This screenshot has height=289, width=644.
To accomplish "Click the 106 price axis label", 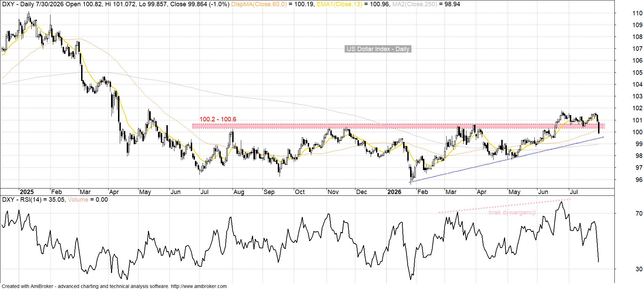I will 637,61.
